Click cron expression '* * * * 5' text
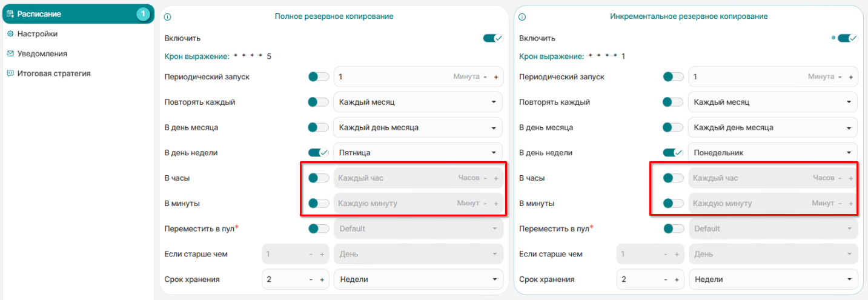This screenshot has width=868, height=300. [x=253, y=56]
